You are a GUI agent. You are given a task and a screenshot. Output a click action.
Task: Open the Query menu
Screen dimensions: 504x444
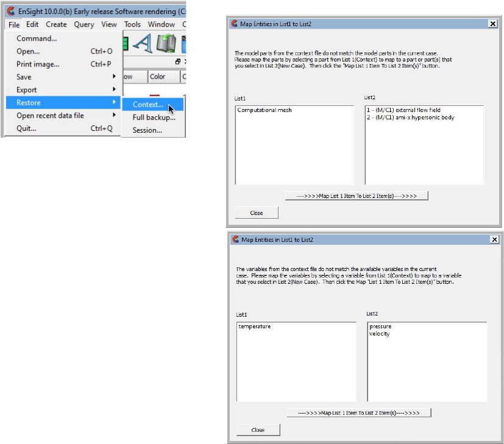(84, 24)
